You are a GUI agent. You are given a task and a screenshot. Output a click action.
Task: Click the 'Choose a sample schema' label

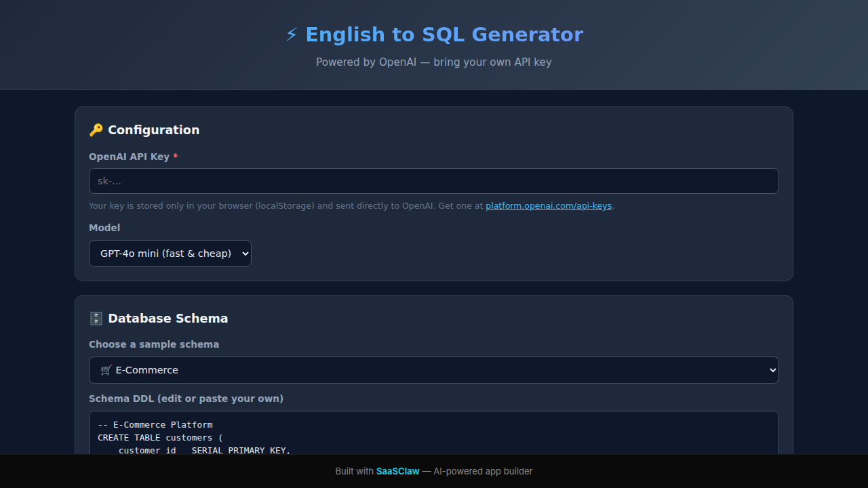(154, 344)
